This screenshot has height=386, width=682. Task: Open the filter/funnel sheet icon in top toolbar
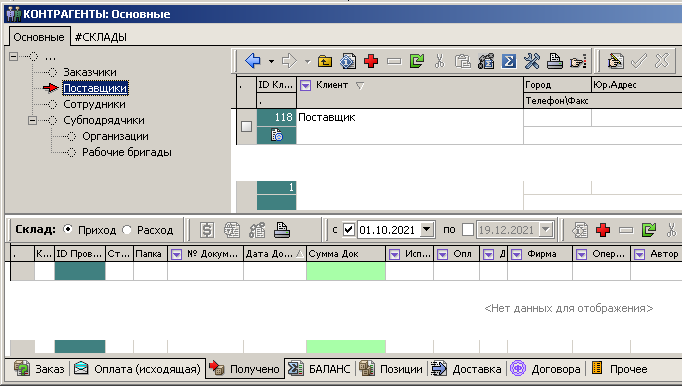click(x=486, y=61)
